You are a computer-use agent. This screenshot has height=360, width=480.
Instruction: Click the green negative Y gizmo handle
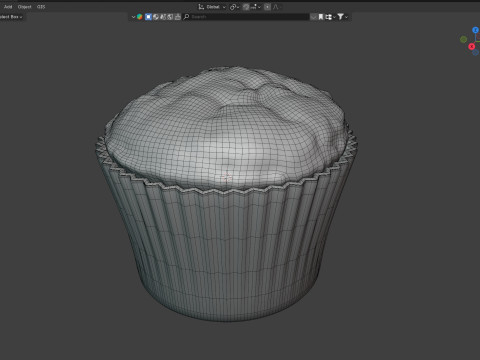463,39
